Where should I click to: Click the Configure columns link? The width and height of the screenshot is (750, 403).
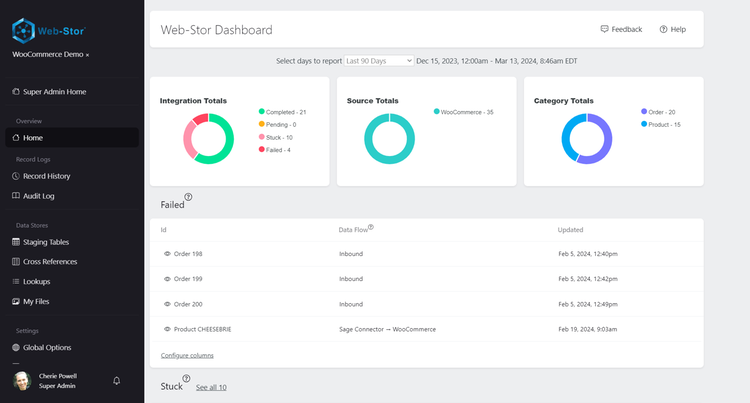click(x=187, y=355)
